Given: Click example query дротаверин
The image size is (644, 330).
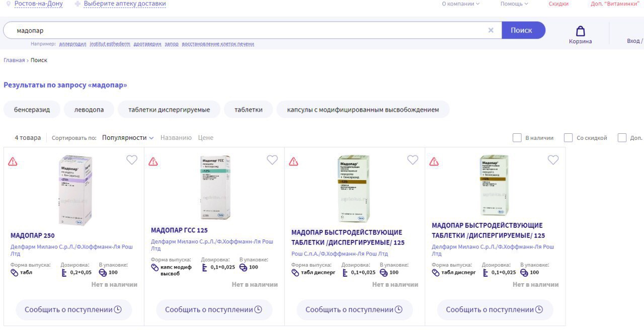Looking at the screenshot, I should [x=147, y=44].
